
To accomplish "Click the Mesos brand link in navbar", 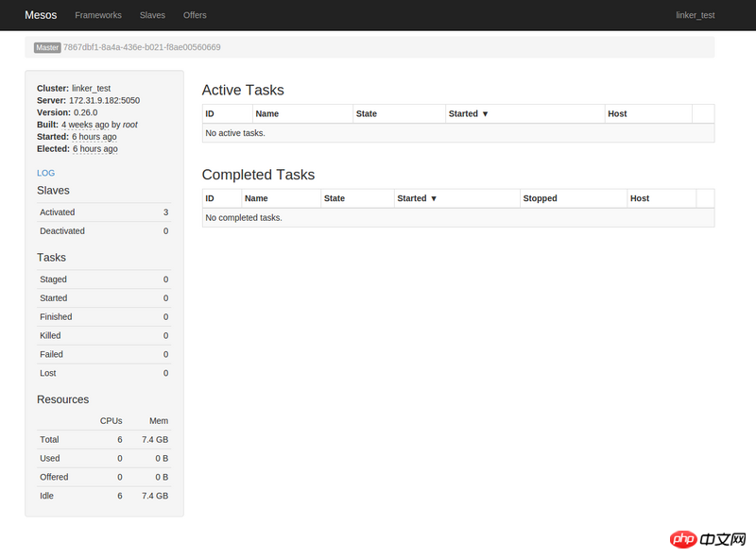I will tap(41, 15).
